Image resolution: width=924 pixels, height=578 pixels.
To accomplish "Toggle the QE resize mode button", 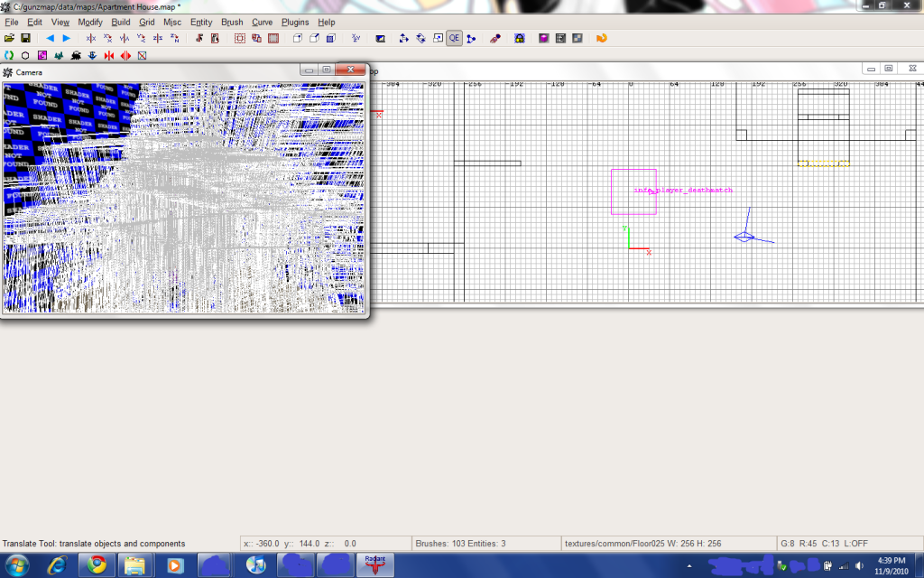I will [x=454, y=39].
